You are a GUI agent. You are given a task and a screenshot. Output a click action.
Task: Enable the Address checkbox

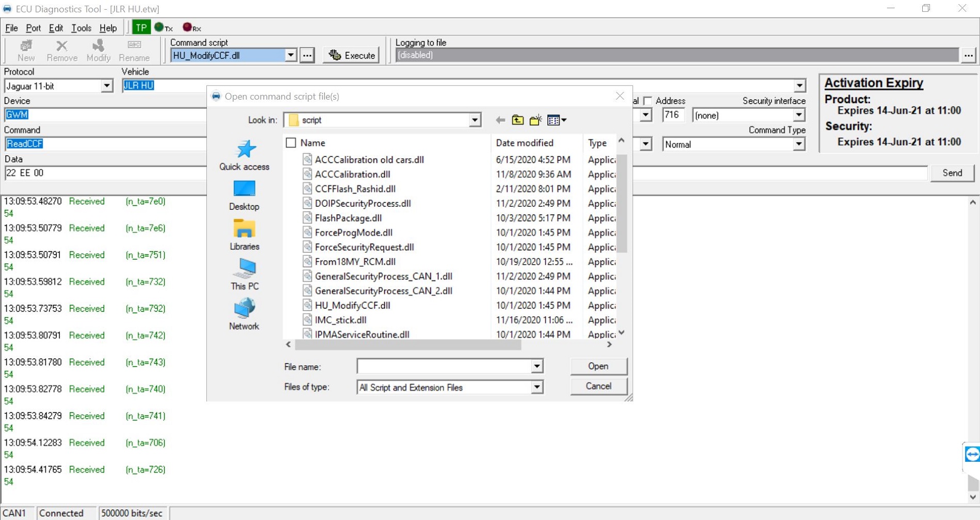pyautogui.click(x=648, y=101)
